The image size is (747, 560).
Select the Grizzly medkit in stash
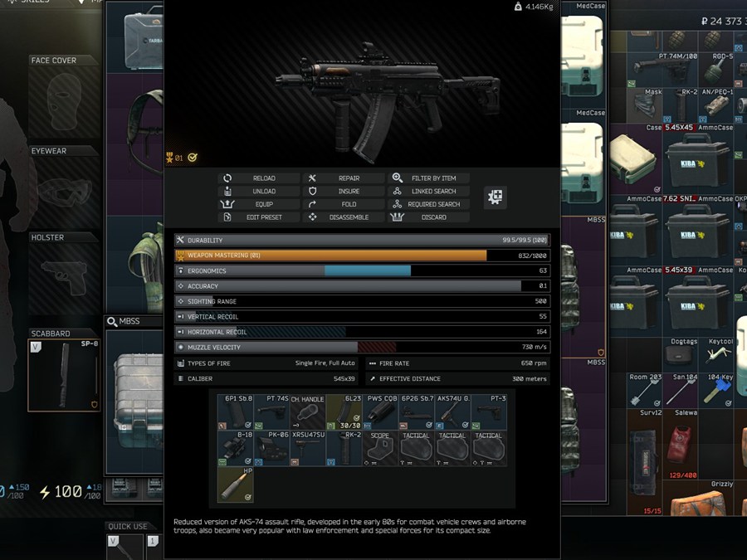point(698,498)
